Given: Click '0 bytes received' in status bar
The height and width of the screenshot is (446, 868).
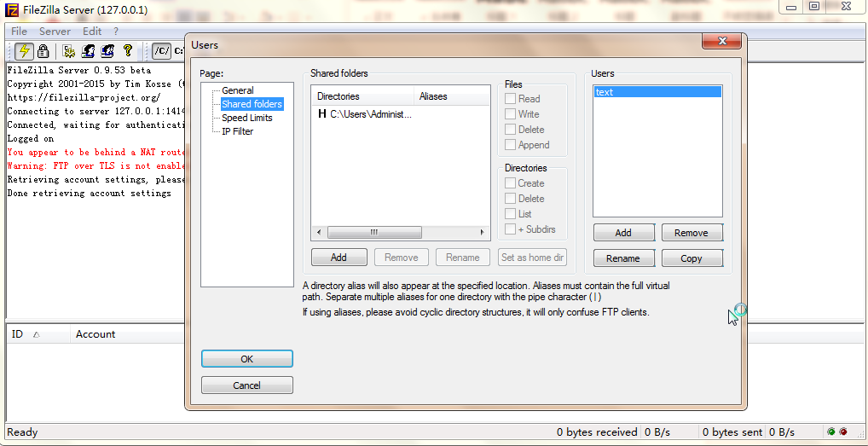Looking at the screenshot, I should pyautogui.click(x=597, y=432).
